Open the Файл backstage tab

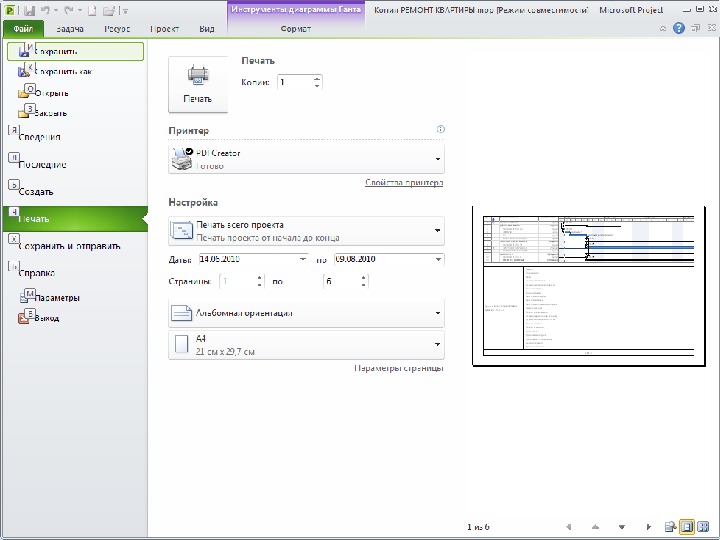(x=23, y=28)
